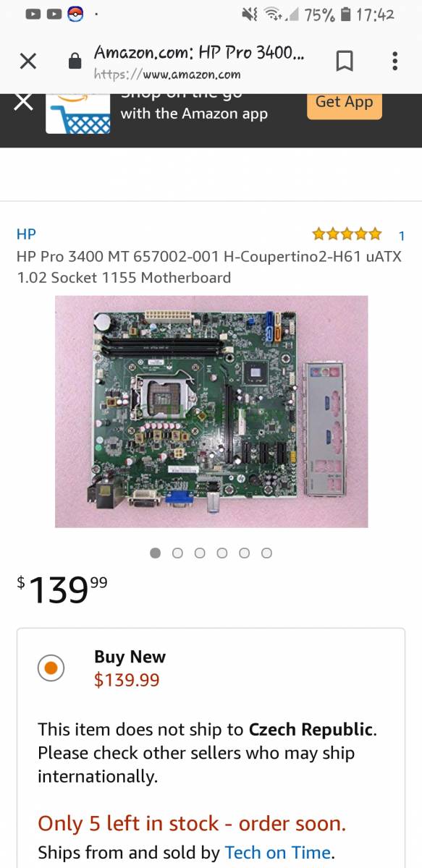
Task: Open the three-dot browser menu
Action: click(x=394, y=61)
